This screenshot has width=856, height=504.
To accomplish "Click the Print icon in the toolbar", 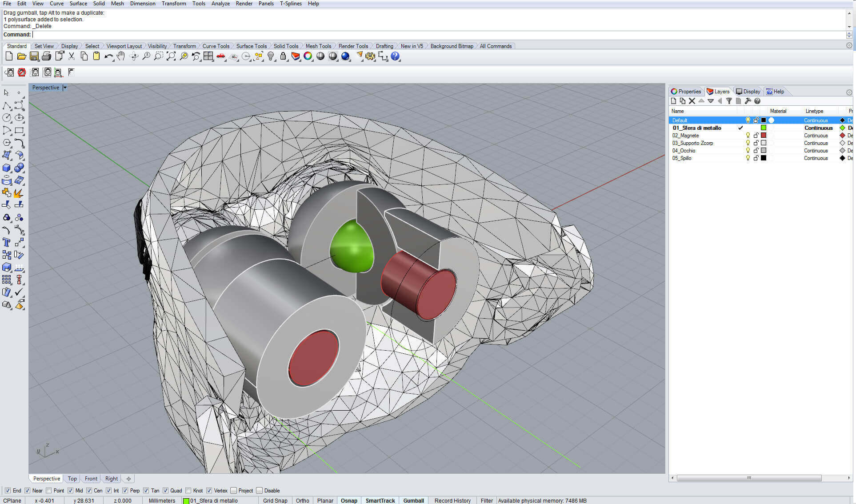I will (x=46, y=56).
